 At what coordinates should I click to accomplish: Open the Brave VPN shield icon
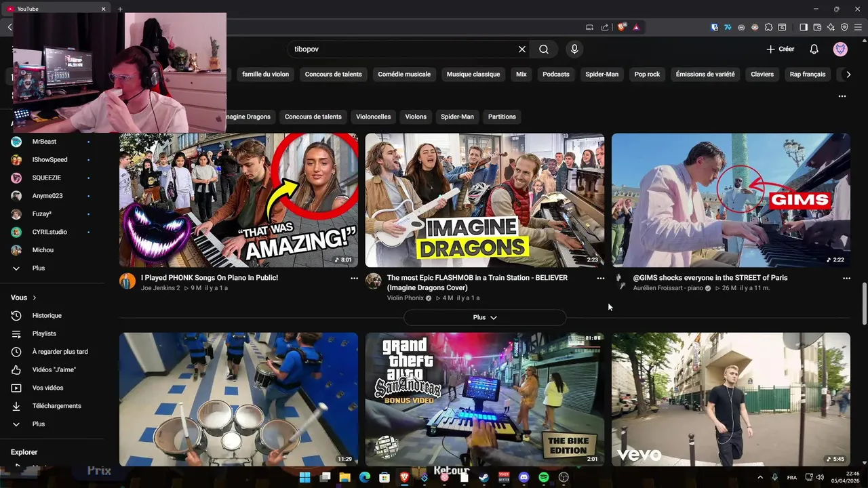tap(844, 27)
